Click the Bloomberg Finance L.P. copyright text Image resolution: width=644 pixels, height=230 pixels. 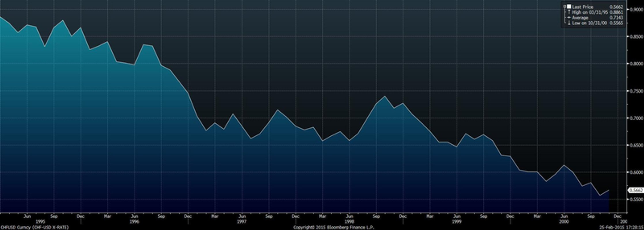pos(334,227)
